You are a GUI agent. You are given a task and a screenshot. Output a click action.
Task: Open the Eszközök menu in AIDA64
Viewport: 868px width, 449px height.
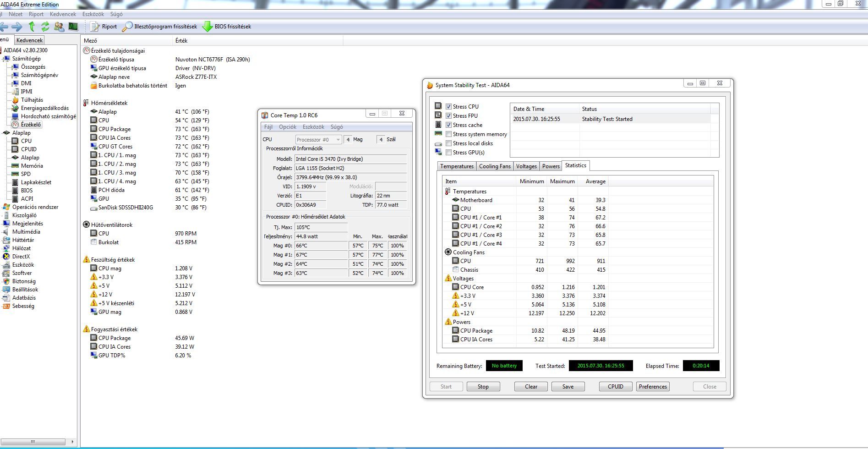pos(93,14)
